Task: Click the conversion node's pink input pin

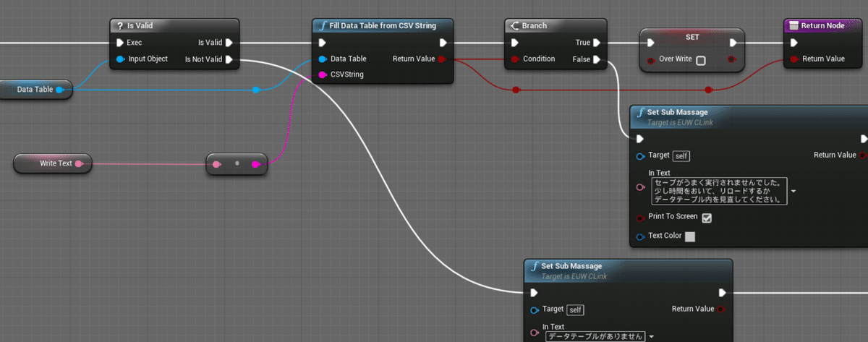Action: coord(217,164)
